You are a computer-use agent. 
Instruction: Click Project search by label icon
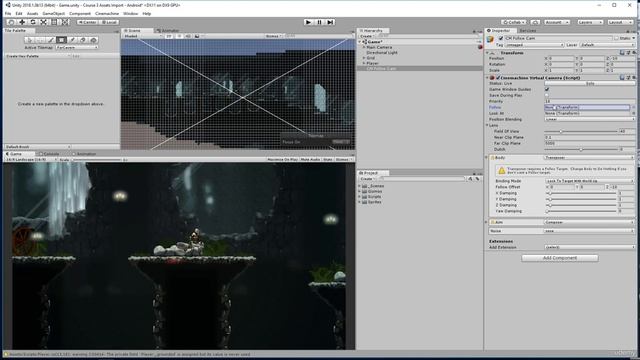click(x=477, y=179)
